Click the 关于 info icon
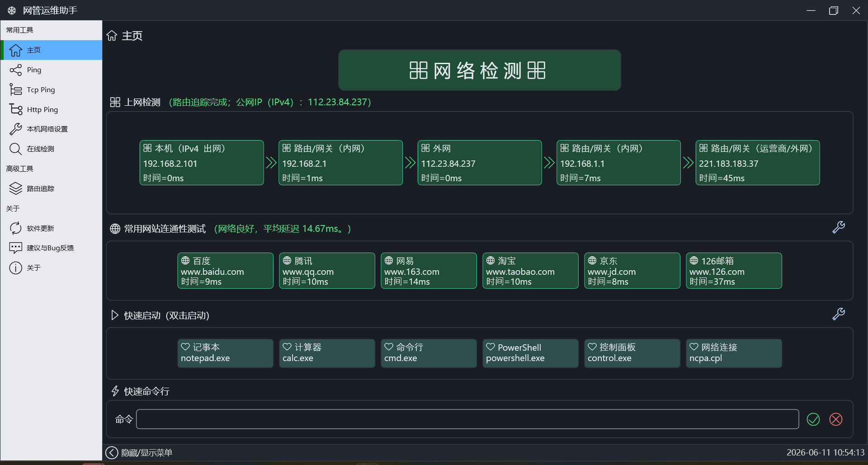This screenshot has height=465, width=868. coord(16,268)
